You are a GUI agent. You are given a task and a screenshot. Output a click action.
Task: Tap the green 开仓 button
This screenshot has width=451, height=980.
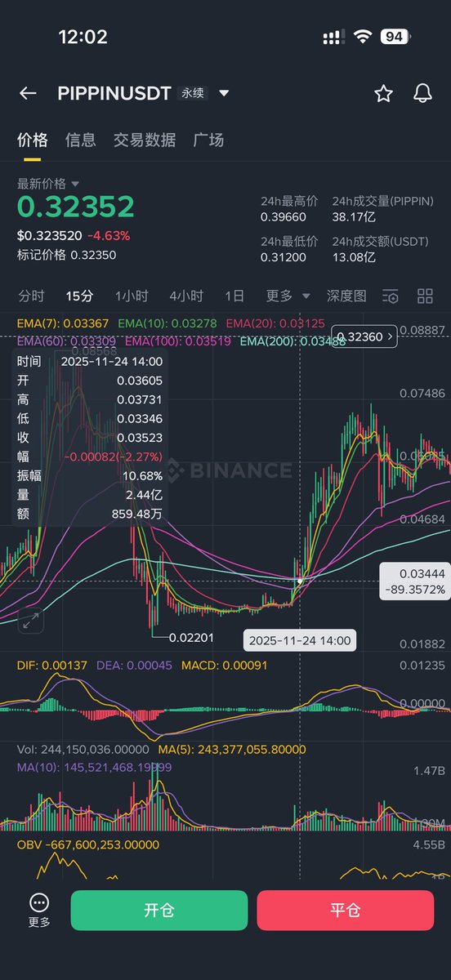159,910
